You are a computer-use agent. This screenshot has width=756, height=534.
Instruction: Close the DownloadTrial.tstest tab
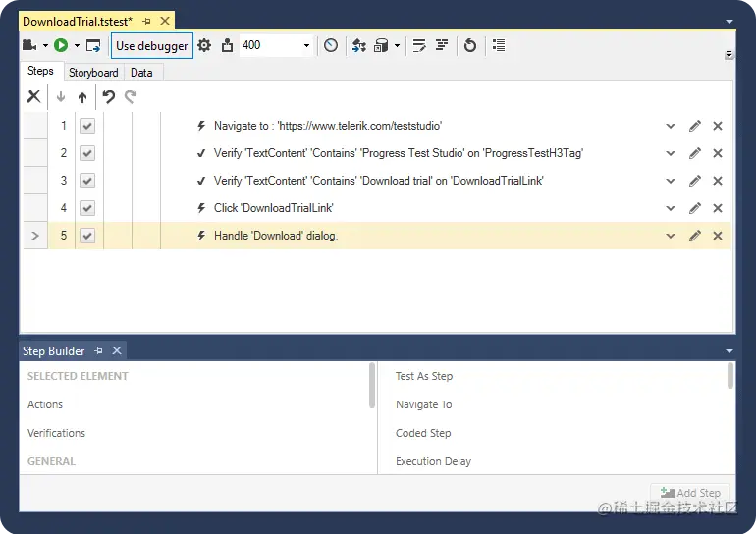(165, 21)
